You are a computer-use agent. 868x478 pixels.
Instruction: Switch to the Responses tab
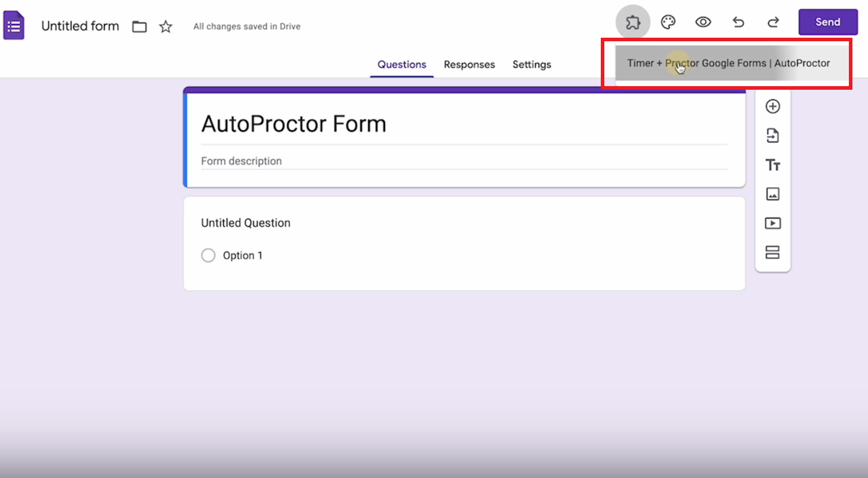[469, 65]
